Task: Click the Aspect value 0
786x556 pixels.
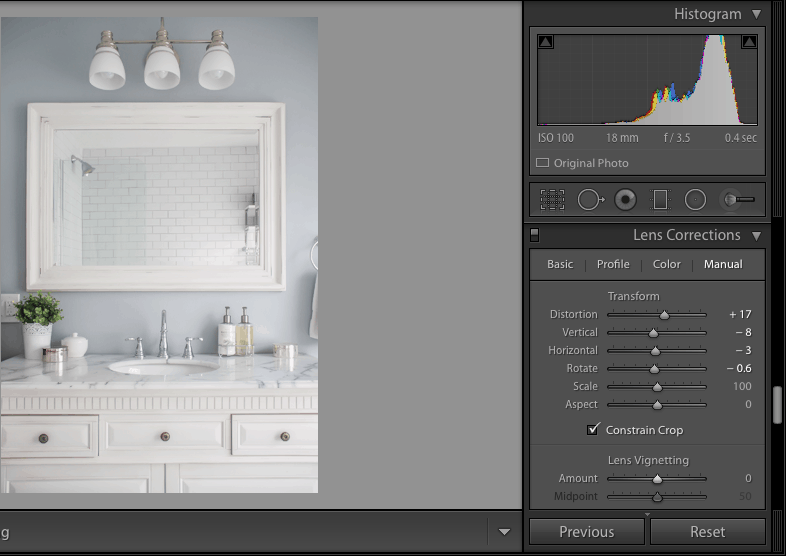Action: point(748,405)
